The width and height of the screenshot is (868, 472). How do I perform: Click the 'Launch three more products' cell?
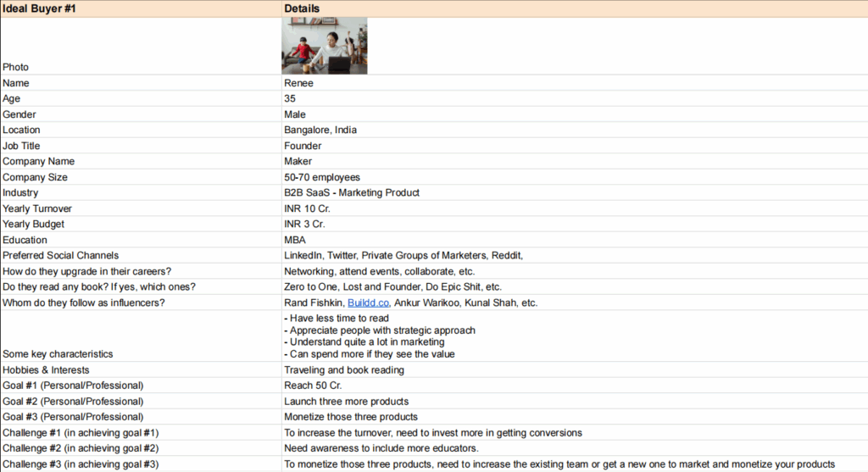[x=346, y=401]
